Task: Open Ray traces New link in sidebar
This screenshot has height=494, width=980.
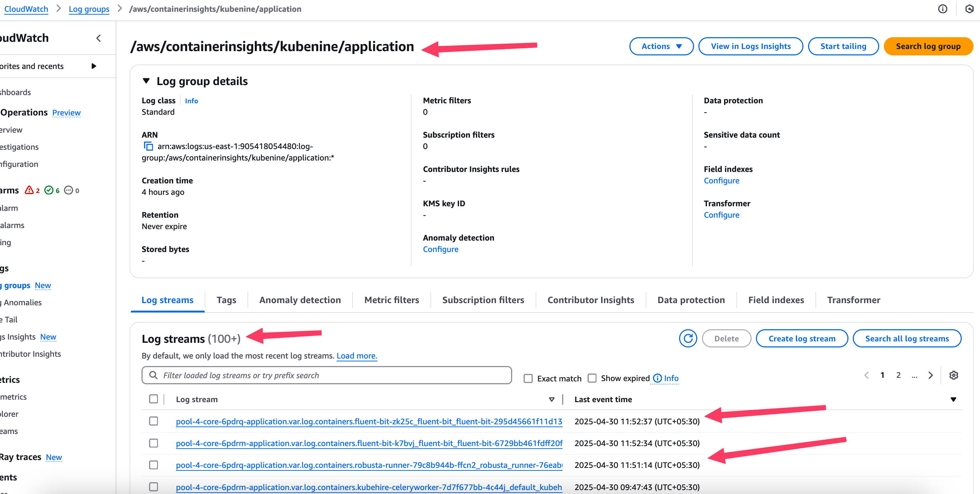Action: [x=54, y=457]
